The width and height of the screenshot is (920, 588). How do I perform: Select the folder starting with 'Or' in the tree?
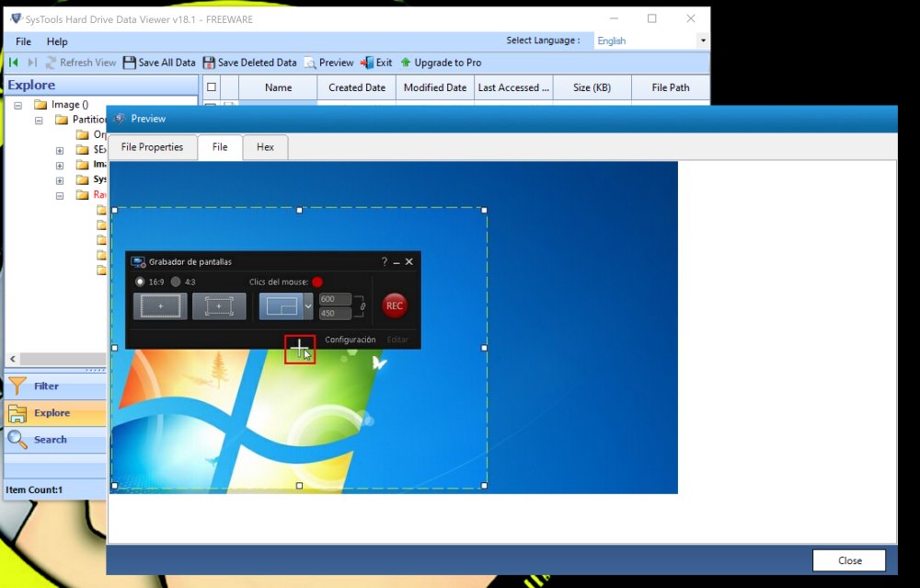tap(91, 134)
